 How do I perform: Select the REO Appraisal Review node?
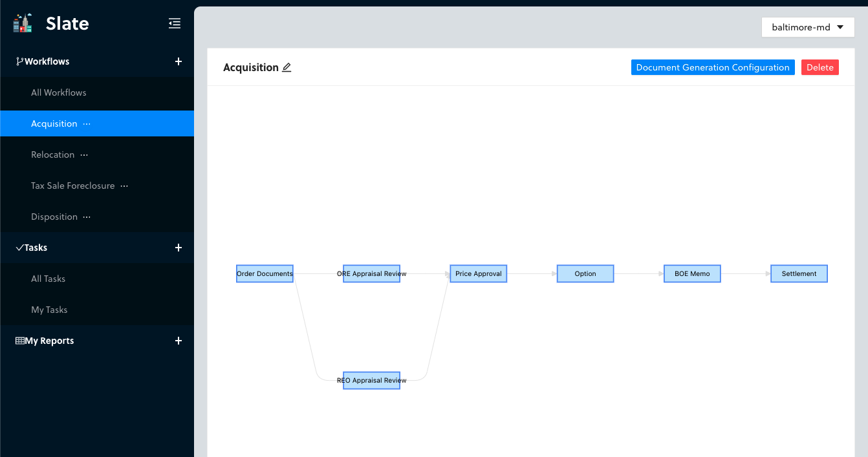[371, 381]
